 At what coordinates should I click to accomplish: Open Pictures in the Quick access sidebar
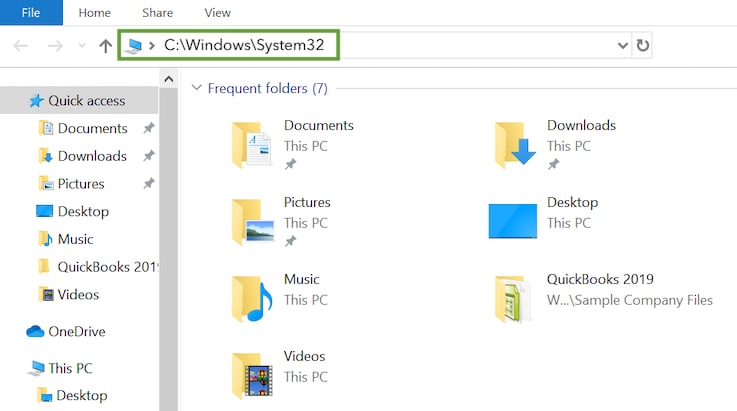(x=81, y=184)
